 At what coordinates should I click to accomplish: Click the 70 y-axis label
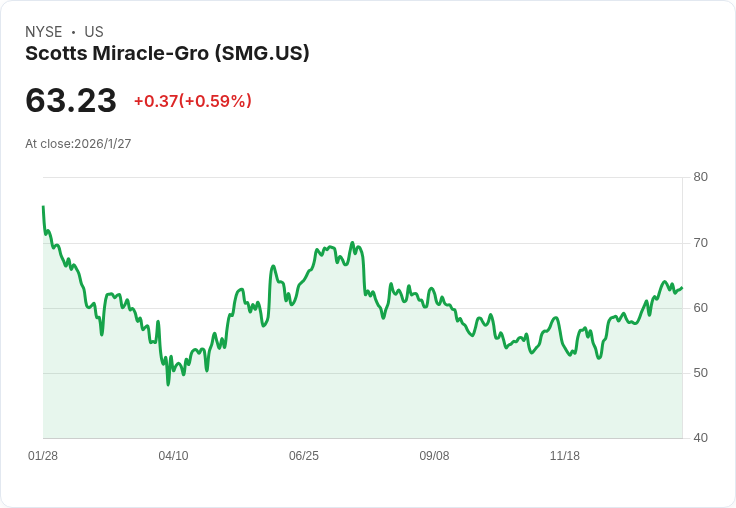[700, 243]
